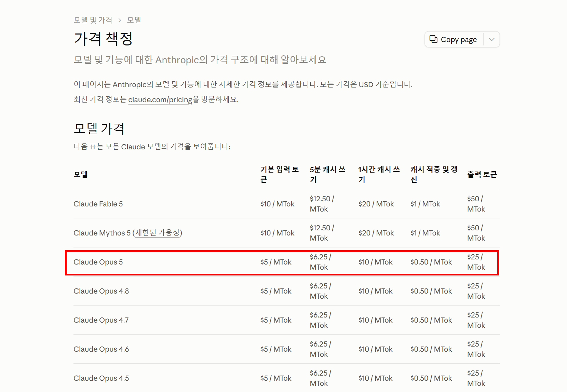Select the 'Claude Mythos 5' model name
567x392 pixels.
coord(102,233)
